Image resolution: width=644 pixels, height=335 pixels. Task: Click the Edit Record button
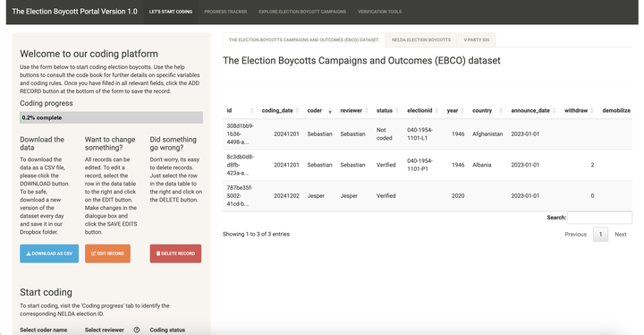(x=107, y=253)
